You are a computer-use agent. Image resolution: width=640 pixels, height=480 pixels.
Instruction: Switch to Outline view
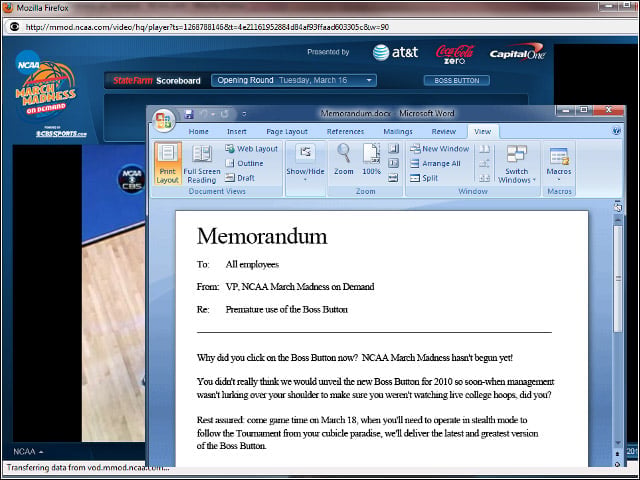tap(244, 163)
